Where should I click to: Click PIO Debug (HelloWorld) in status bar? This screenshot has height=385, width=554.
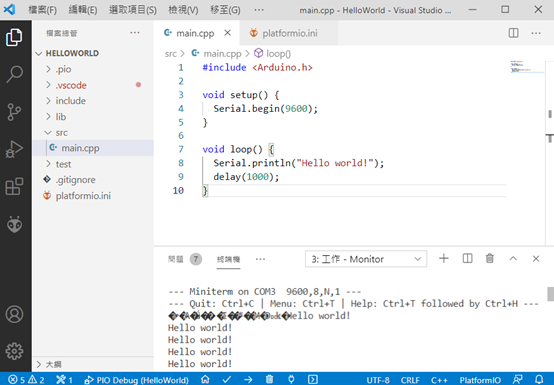click(x=136, y=380)
